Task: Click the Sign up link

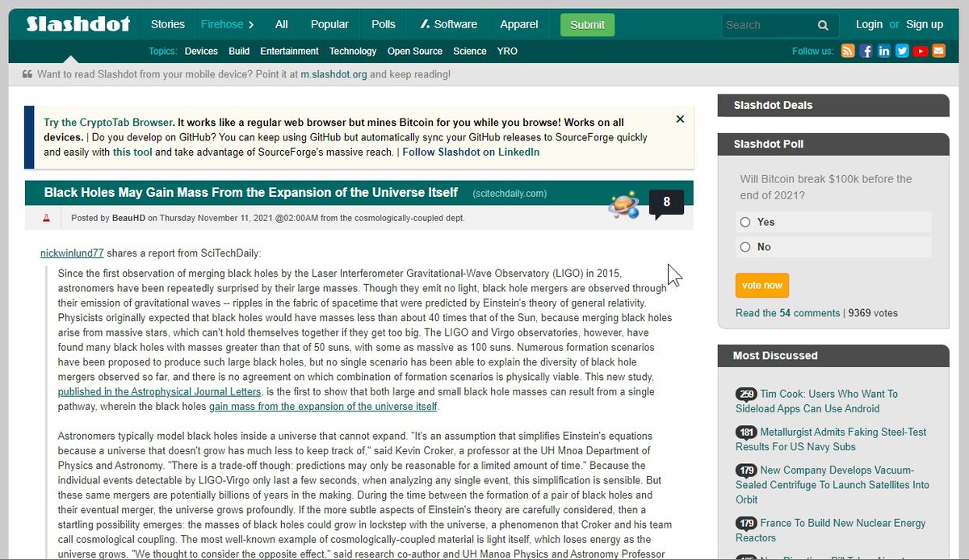Action: click(x=925, y=24)
